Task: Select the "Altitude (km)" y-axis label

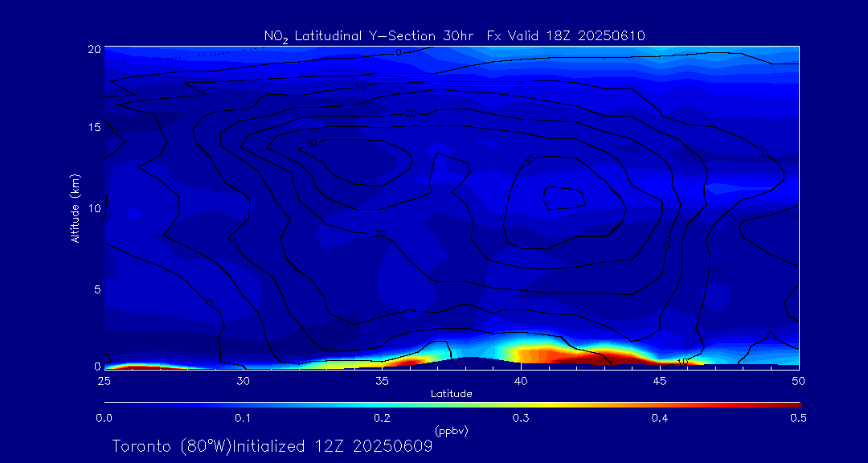Action: 76,207
